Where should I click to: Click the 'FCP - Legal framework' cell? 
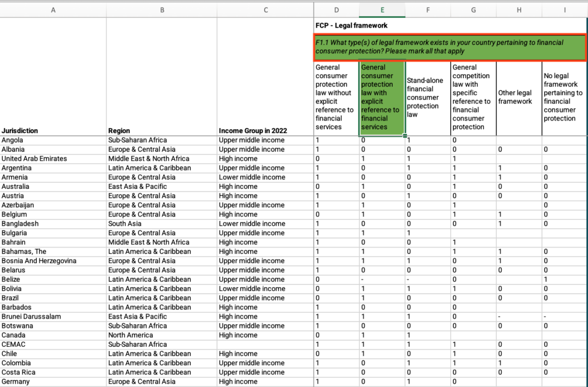[450, 25]
